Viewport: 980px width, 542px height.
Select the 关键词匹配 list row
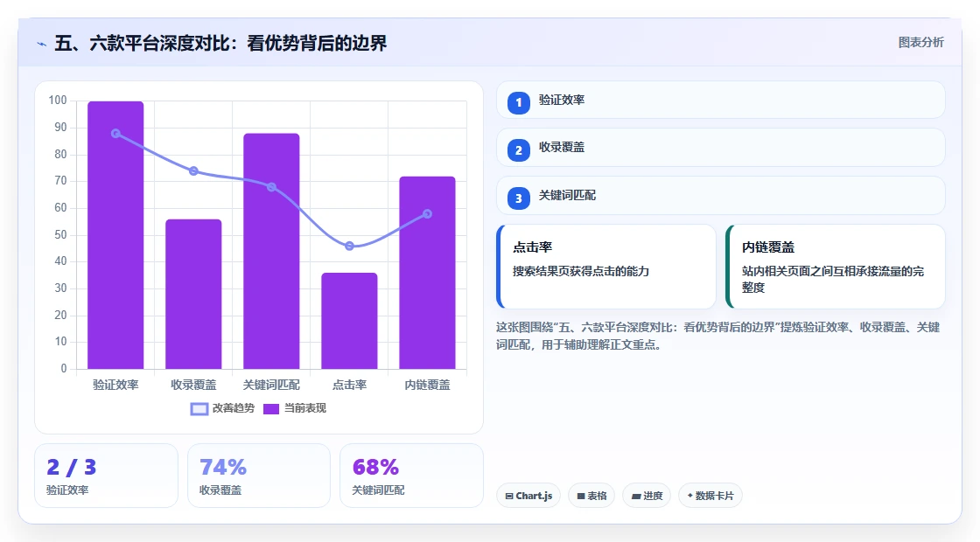point(721,196)
